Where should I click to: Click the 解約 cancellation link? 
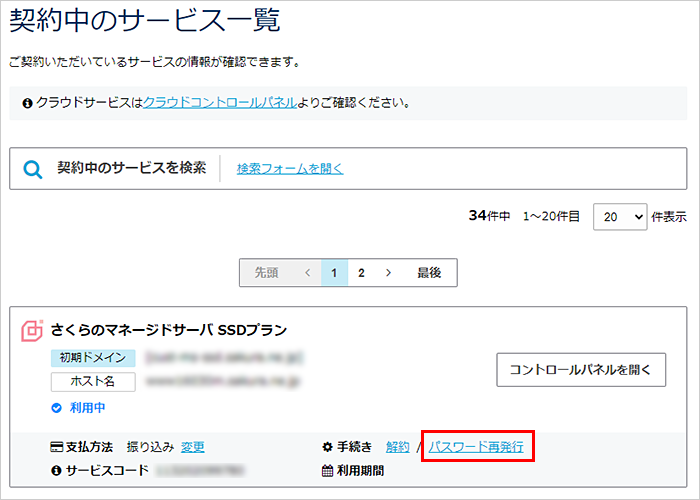[397, 447]
